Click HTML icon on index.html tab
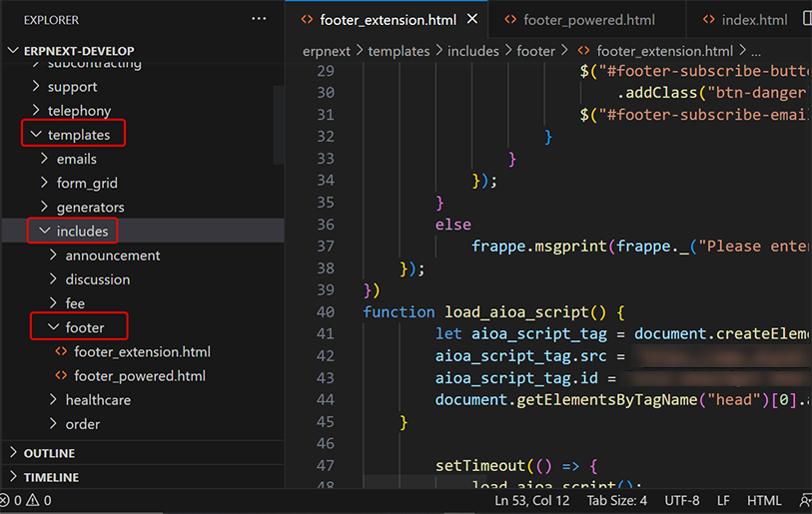Image resolution: width=812 pixels, height=514 pixels. tap(710, 20)
